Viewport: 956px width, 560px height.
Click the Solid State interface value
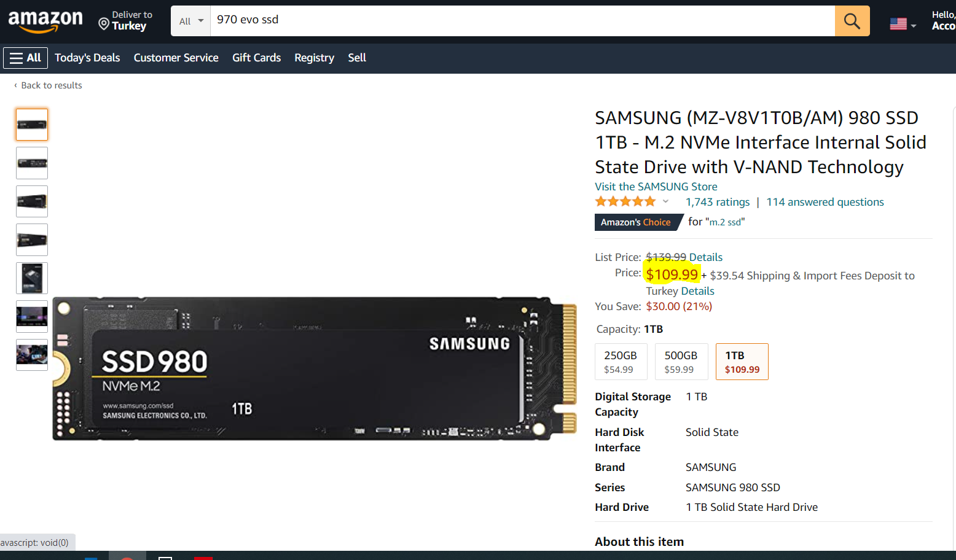point(712,432)
